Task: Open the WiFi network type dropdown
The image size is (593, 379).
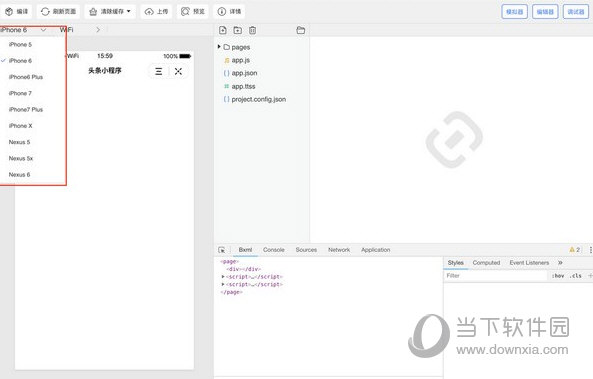Action: [67, 30]
